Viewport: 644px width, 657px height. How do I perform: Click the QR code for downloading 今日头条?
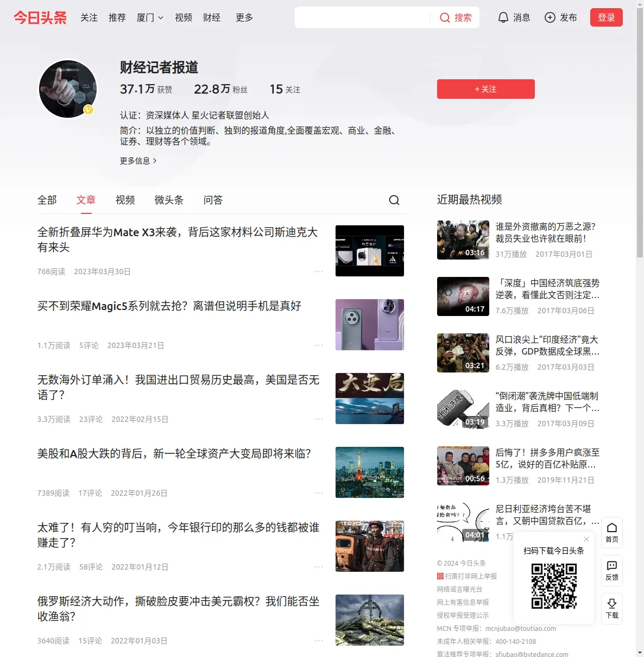coord(554,586)
